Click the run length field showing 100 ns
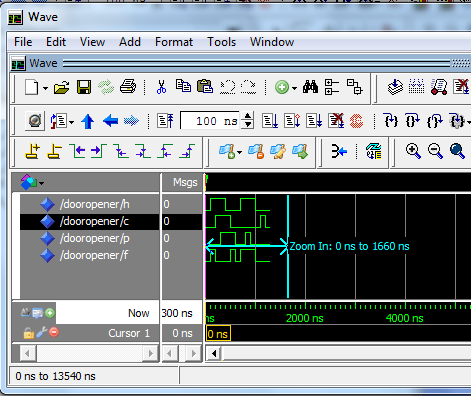The height and width of the screenshot is (396, 471). [210, 121]
